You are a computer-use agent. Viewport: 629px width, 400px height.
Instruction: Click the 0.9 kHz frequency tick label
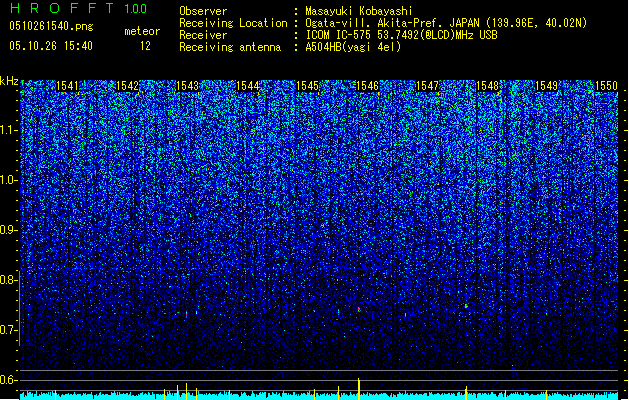tap(8, 230)
